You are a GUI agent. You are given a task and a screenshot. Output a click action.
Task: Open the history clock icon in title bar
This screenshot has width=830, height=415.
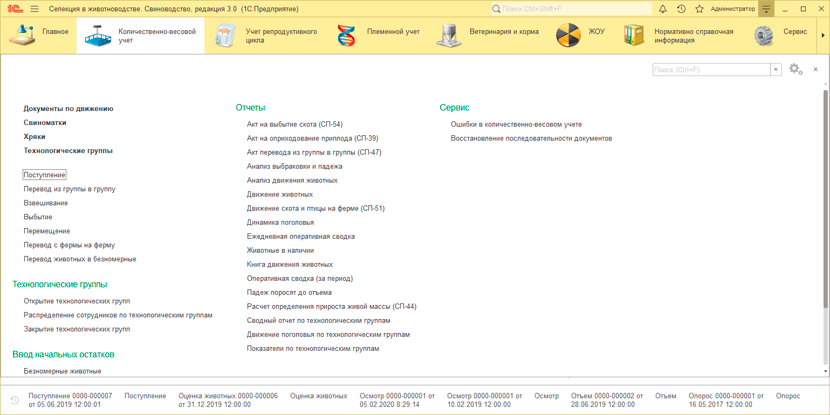681,9
